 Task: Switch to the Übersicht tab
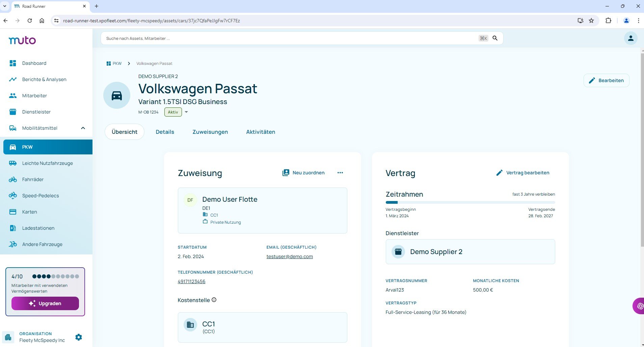click(x=125, y=132)
